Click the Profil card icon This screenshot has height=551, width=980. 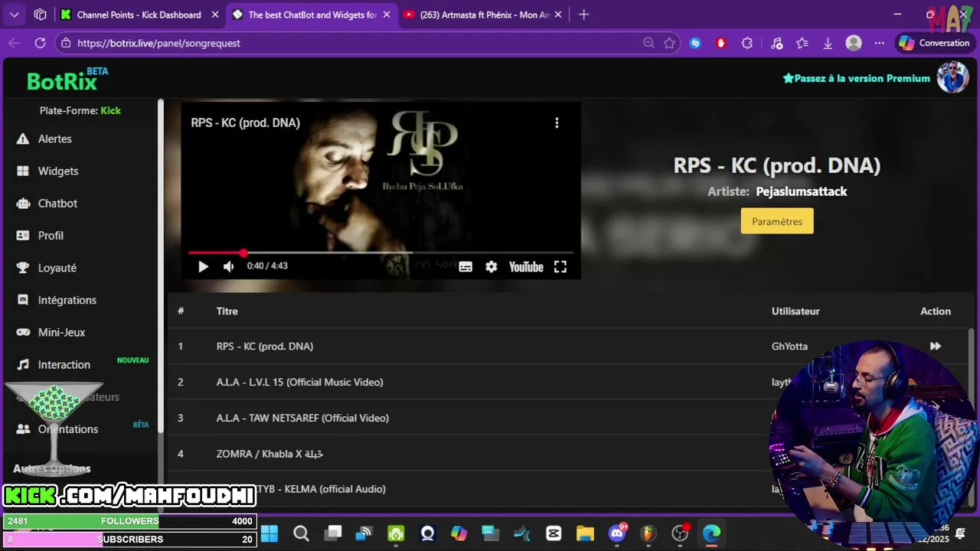click(23, 236)
